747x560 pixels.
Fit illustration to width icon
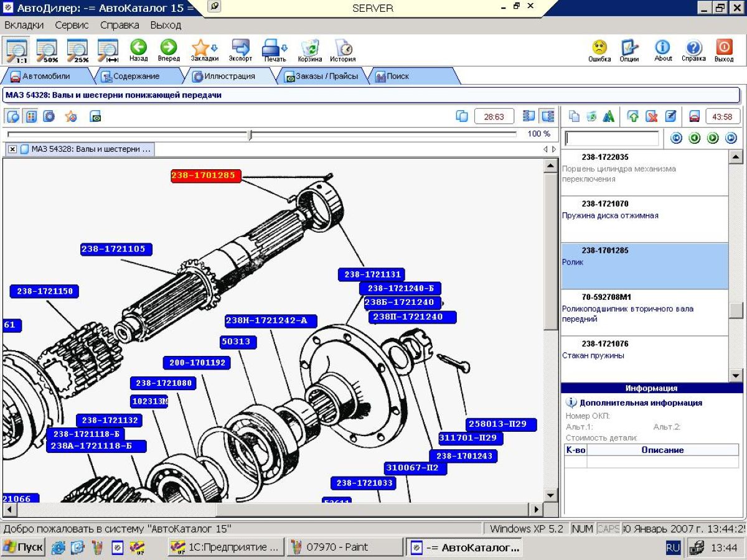[x=108, y=50]
